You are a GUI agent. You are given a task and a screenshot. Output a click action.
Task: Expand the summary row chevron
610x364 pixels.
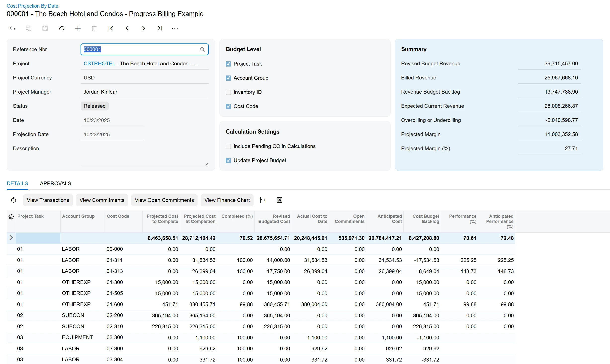pyautogui.click(x=11, y=238)
